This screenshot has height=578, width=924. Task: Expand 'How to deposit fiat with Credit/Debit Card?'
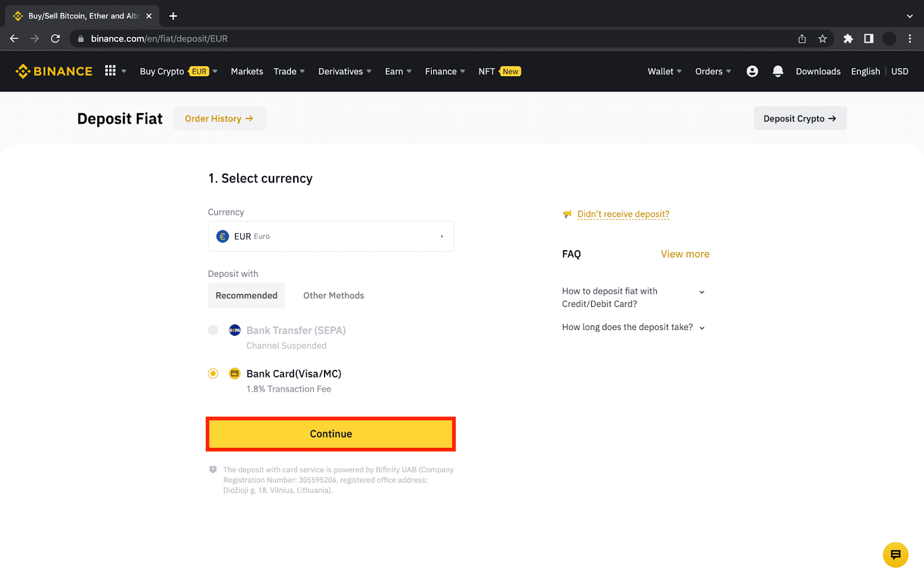(634, 298)
